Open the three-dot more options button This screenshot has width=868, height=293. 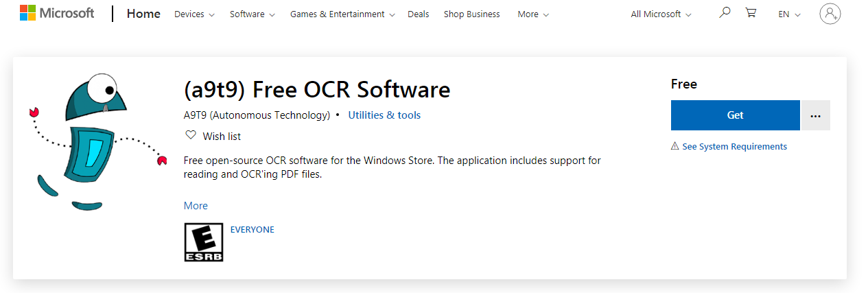(x=815, y=115)
